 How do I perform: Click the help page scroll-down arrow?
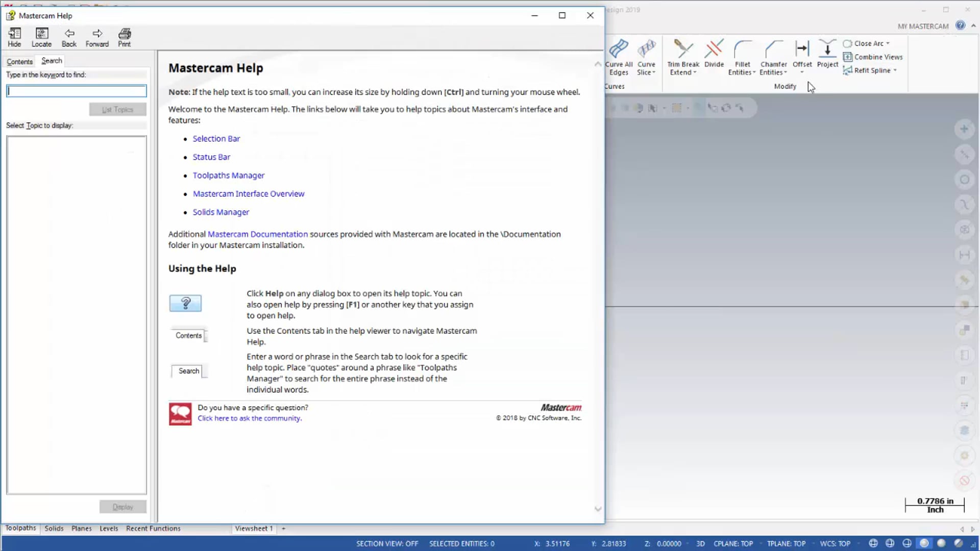598,509
